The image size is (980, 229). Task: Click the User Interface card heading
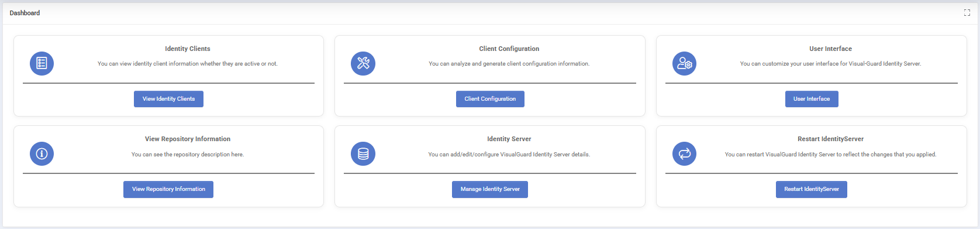coord(830,49)
